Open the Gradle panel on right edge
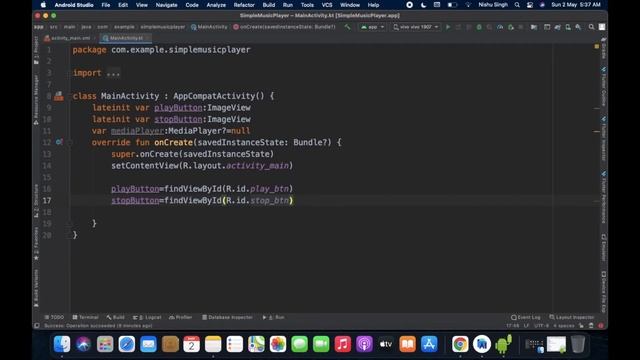This screenshot has width=640, height=360. pos(604,48)
